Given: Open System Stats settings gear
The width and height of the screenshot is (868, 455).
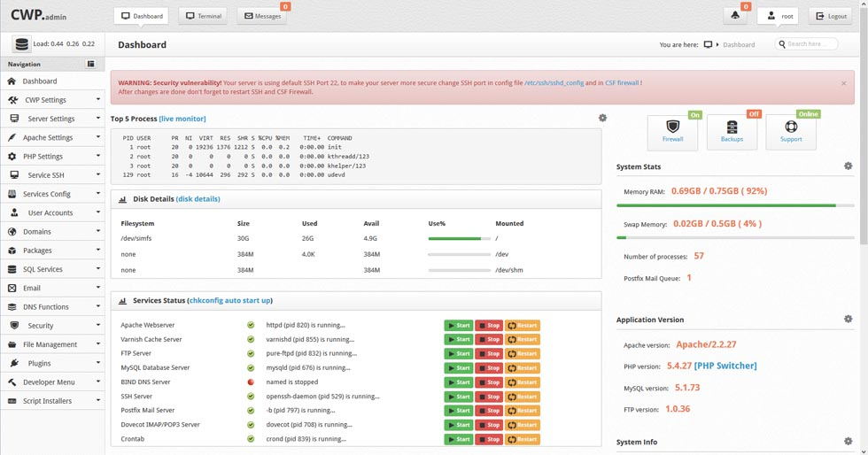Looking at the screenshot, I should [848, 166].
